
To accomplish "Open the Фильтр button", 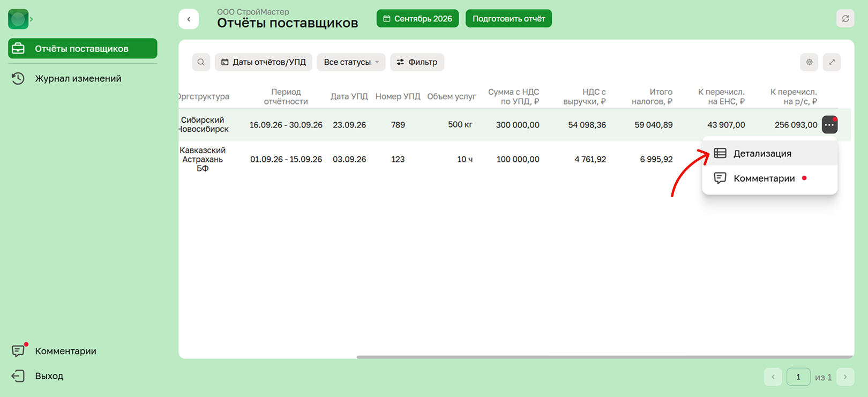I will 417,62.
